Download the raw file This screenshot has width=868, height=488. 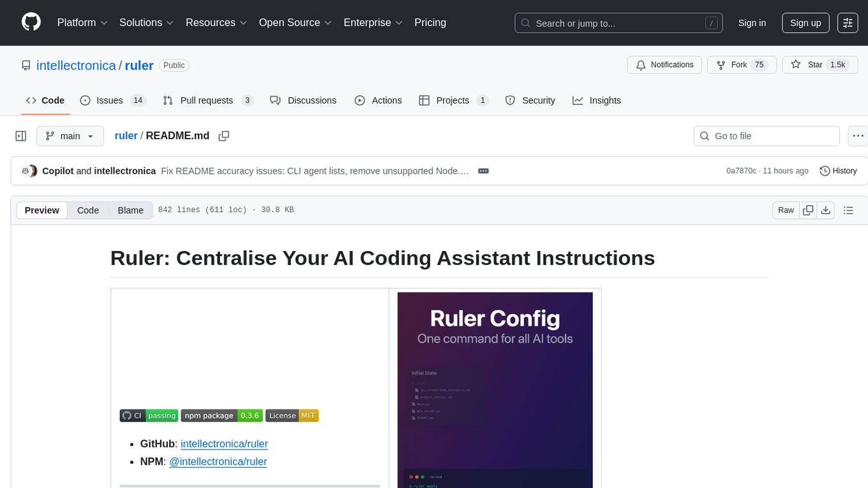point(826,210)
